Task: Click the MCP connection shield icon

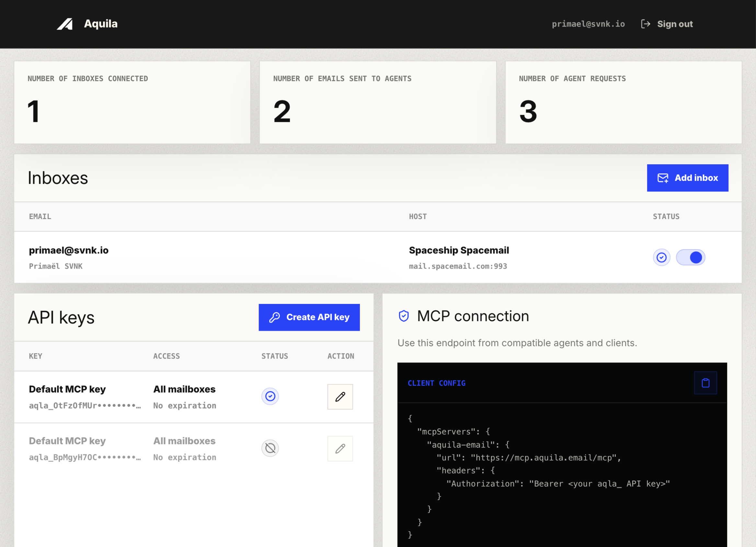Action: coord(404,316)
